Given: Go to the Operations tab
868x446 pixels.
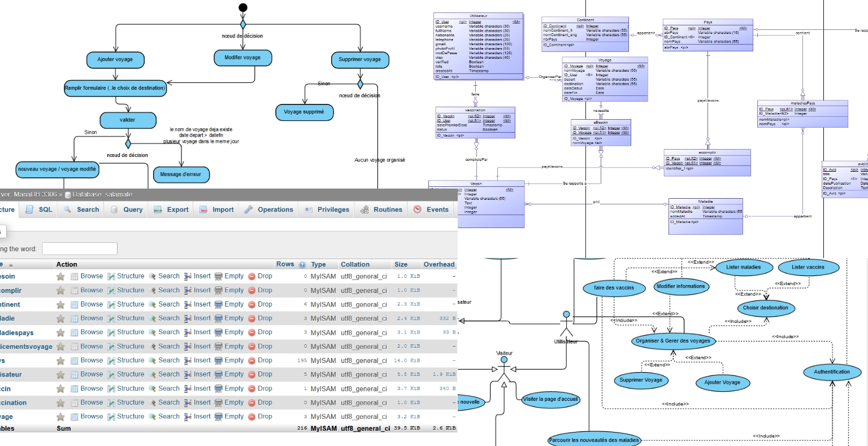Looking at the screenshot, I should (269, 209).
